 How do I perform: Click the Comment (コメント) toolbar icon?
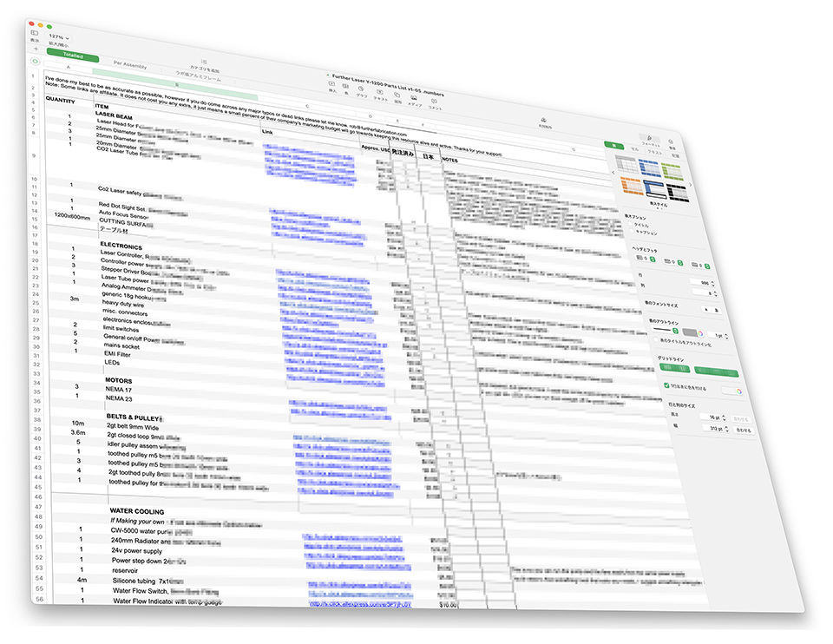[434, 101]
